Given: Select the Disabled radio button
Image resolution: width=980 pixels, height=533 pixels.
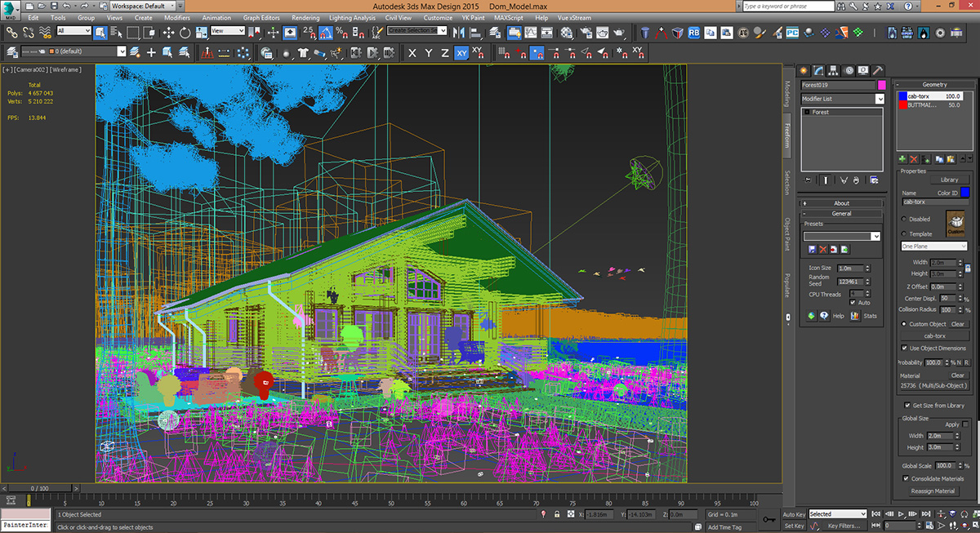Looking at the screenshot, I should [903, 219].
